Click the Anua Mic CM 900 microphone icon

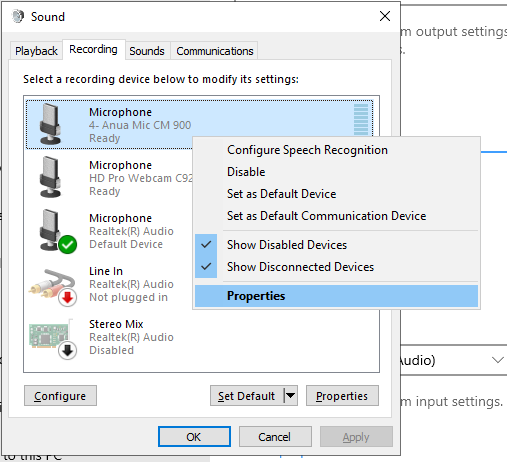click(x=50, y=124)
